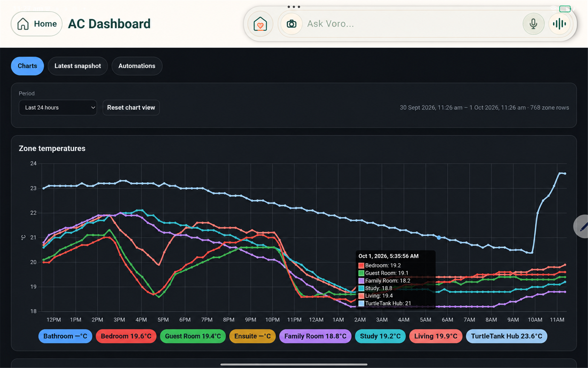Click the cyan Study swatch in tooltip
This screenshot has height=368, width=588.
pos(361,288)
